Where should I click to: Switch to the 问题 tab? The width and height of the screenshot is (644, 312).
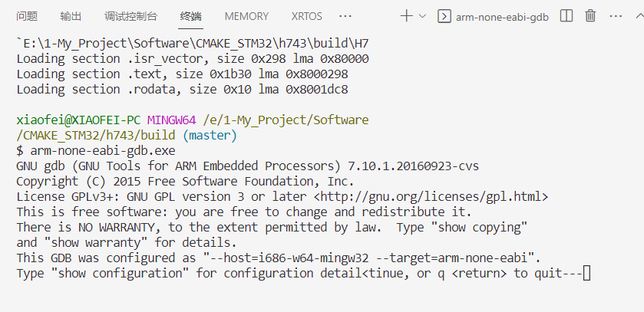point(27,16)
